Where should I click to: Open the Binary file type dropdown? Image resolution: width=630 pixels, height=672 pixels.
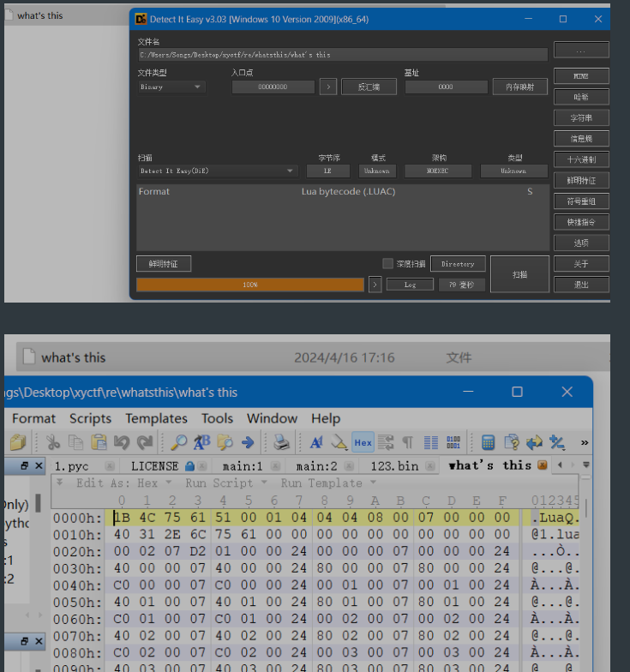(x=171, y=87)
